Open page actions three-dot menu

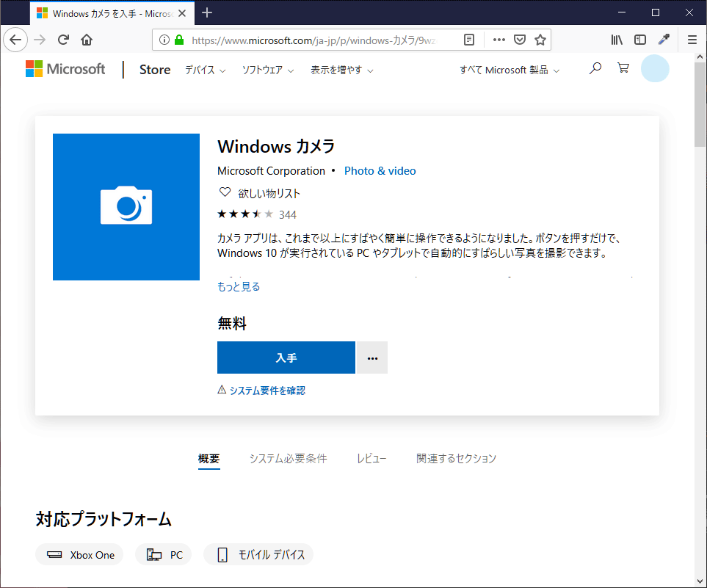click(x=499, y=40)
